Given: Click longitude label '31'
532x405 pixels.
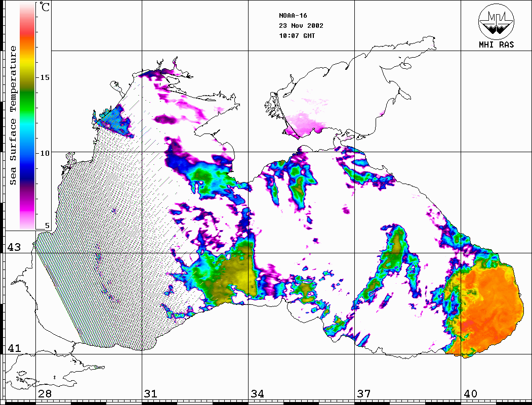Looking at the screenshot, I should point(151,394).
